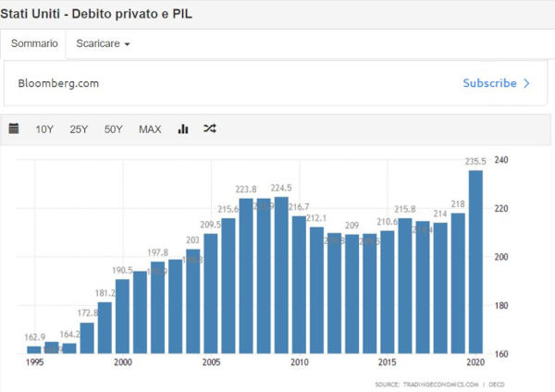555x392 pixels.
Task: Click the TRADINGECONOMICS.COM source text
Action: [x=440, y=385]
